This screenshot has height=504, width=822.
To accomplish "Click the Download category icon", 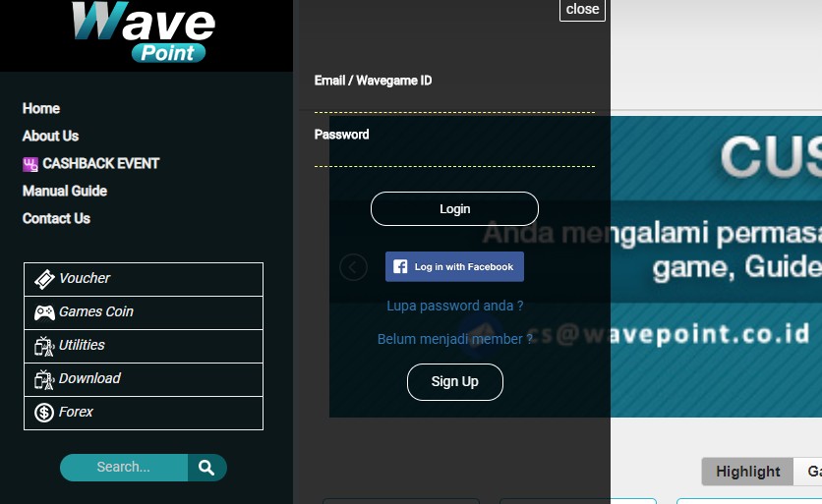I will coord(44,380).
